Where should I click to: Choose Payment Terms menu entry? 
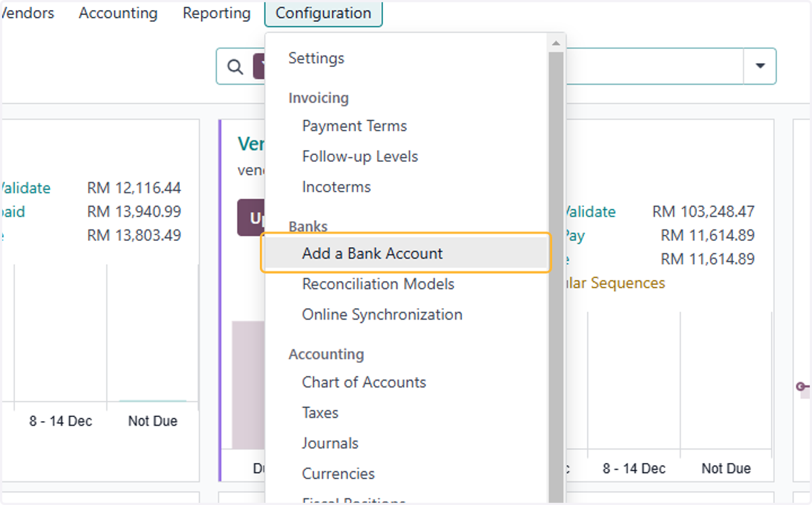(355, 126)
